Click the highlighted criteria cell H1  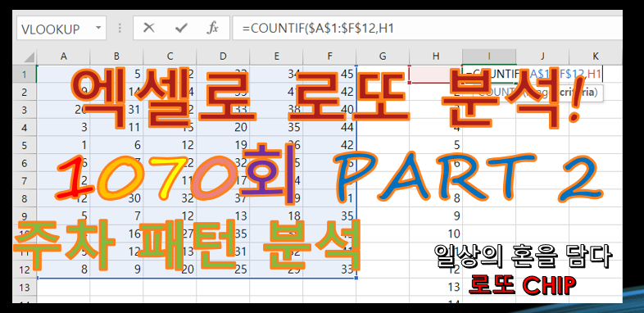pos(436,74)
